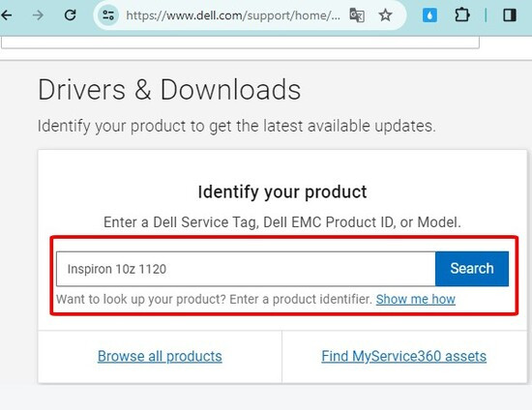Image resolution: width=532 pixels, height=410 pixels.
Task: Click the Identify your product to get updates text
Action: tap(236, 126)
